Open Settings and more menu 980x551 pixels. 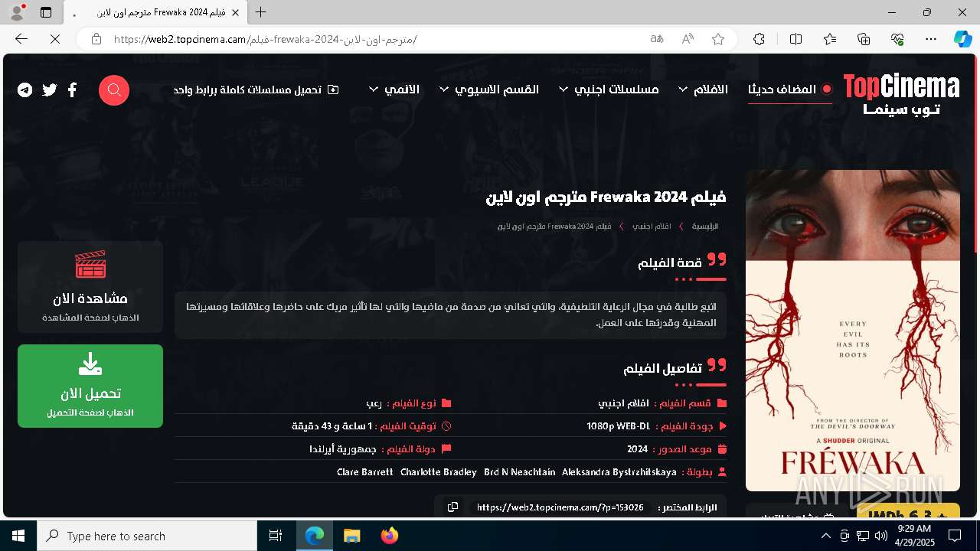[x=931, y=39]
